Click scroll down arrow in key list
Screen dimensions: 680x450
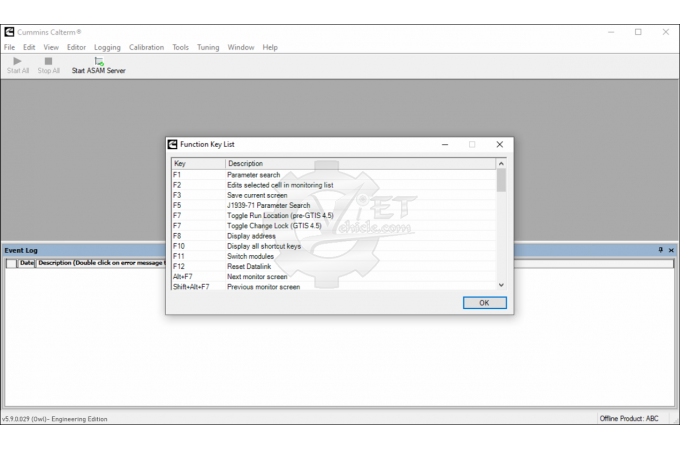pyautogui.click(x=501, y=285)
